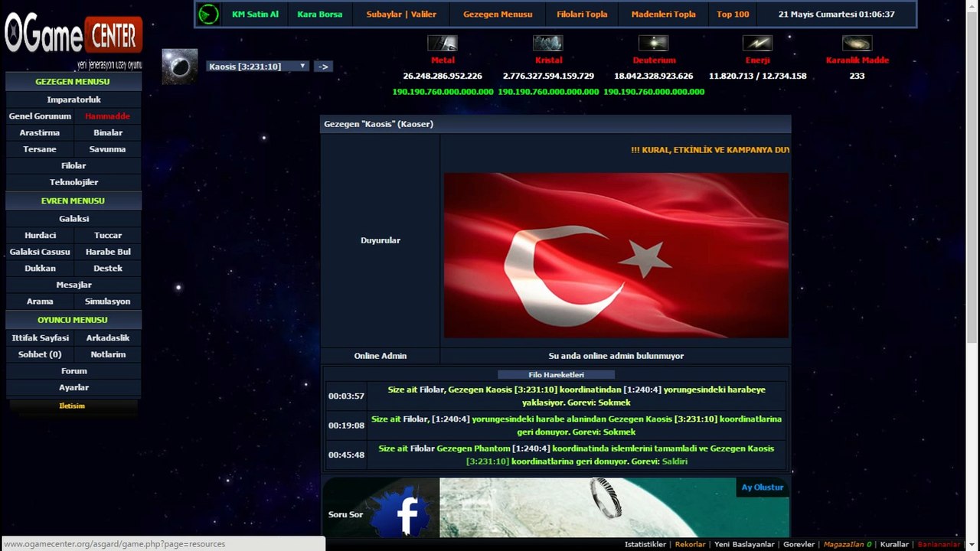Click the Karanlik Madde galaxy icon

[857, 43]
